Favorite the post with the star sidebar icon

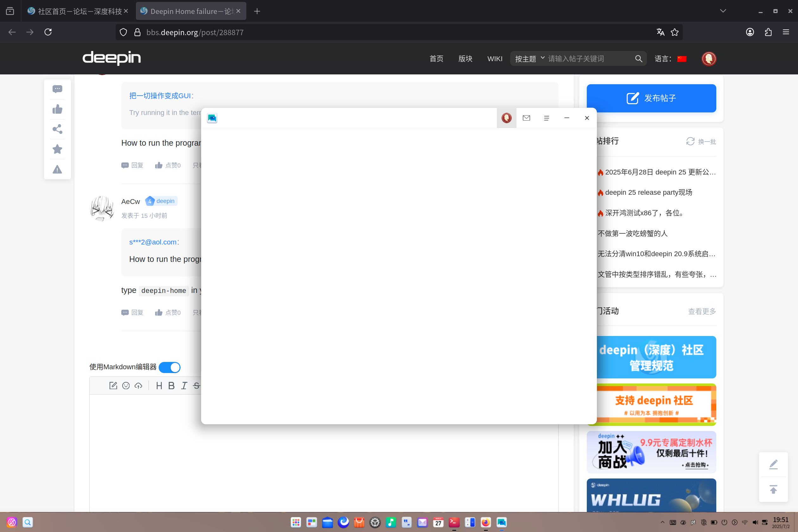(x=57, y=149)
